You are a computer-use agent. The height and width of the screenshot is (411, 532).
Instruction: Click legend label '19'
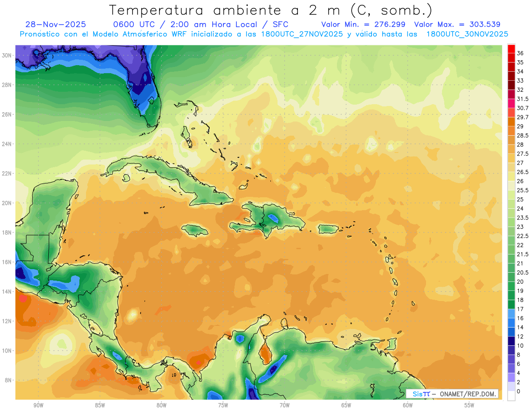pos(520,291)
